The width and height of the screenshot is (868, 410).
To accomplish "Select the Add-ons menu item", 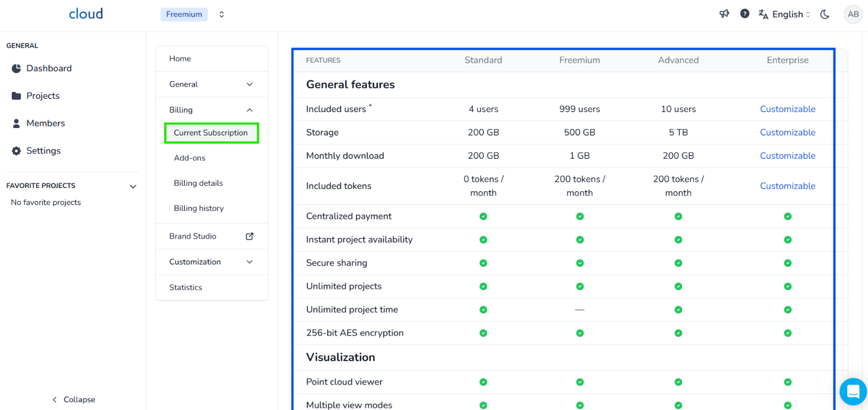I will pos(190,158).
